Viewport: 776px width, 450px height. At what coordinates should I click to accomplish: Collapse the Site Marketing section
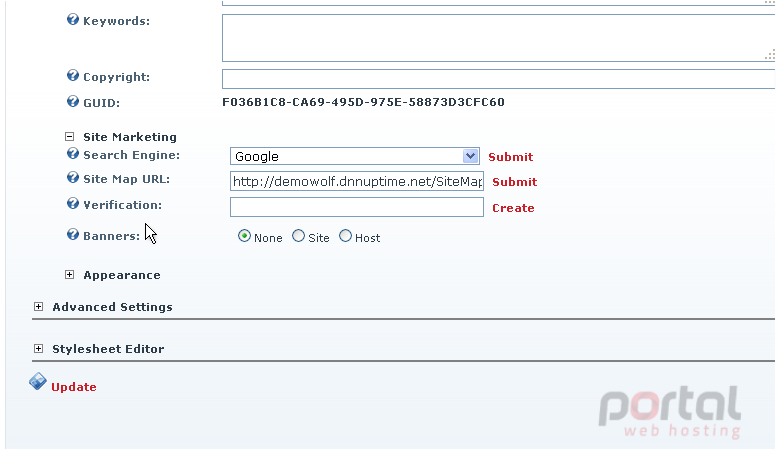69,137
